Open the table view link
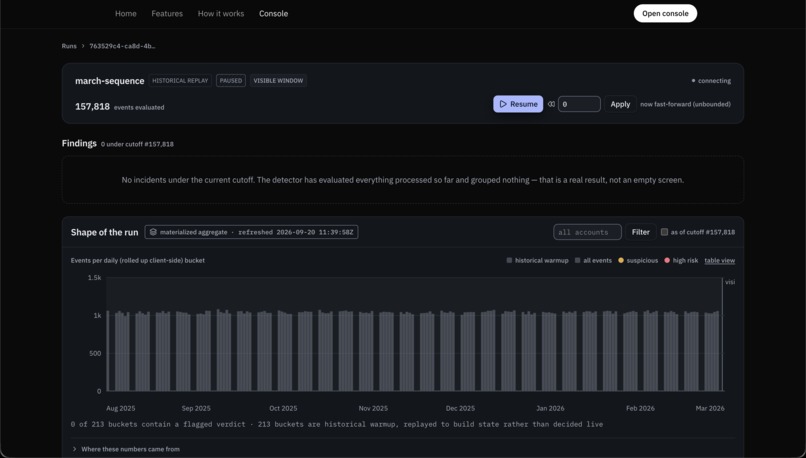 (x=720, y=261)
